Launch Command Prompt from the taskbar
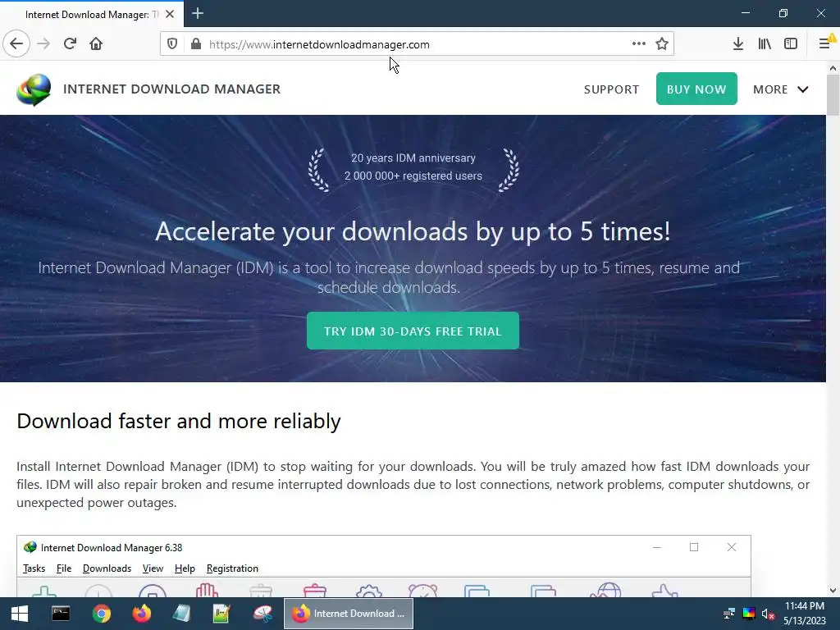 [x=61, y=614]
